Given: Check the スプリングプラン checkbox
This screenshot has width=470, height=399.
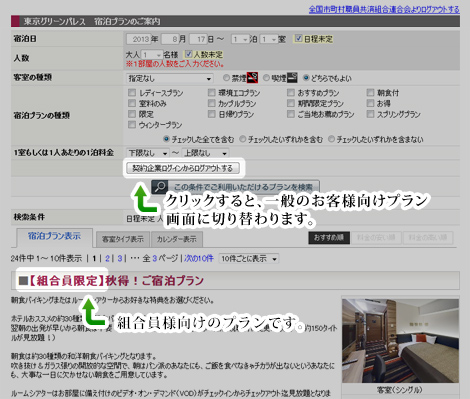Looking at the screenshot, I should (370, 114).
